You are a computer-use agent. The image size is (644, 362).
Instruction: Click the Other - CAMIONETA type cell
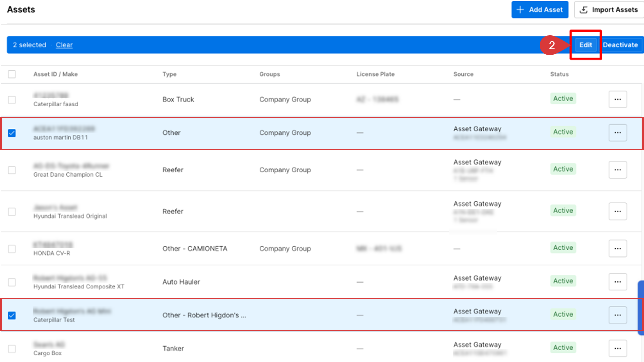click(195, 248)
